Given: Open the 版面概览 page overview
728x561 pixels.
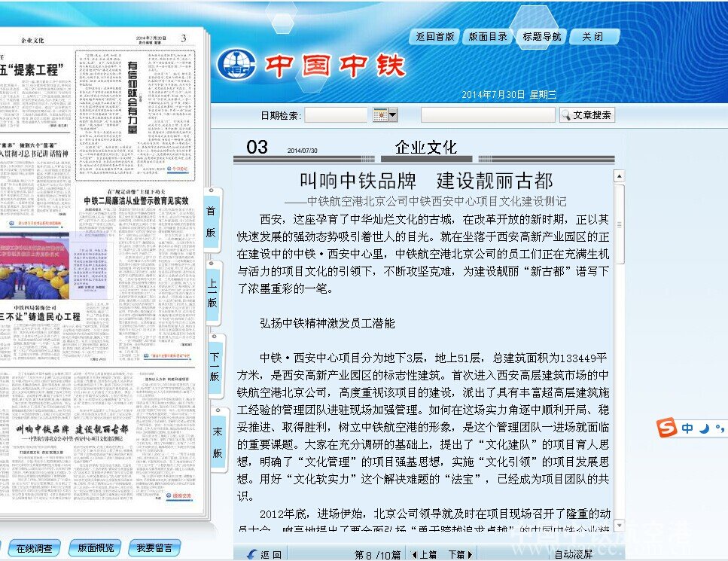Looking at the screenshot, I should coord(95,548).
